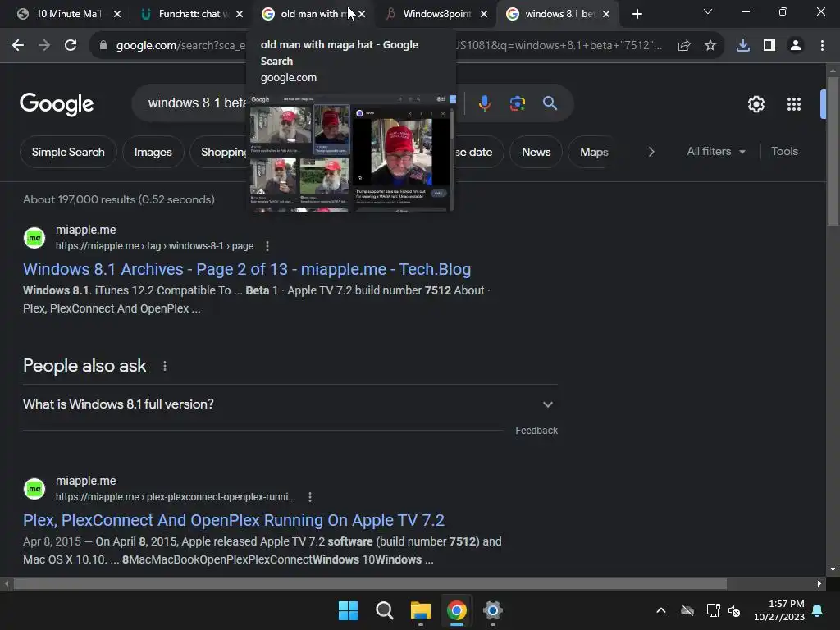Viewport: 840px width, 630px height.
Task: Click the scroll right arrow of the horizontal scrollbar
Action: tap(819, 584)
